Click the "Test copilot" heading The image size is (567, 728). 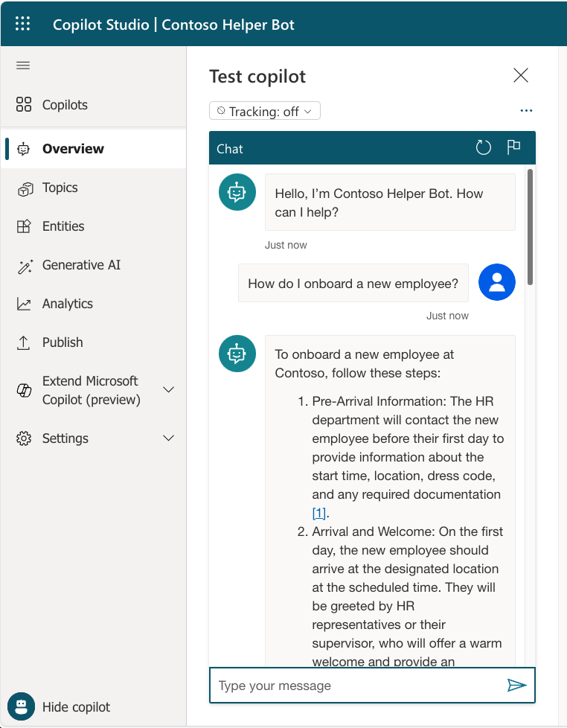pos(257,76)
